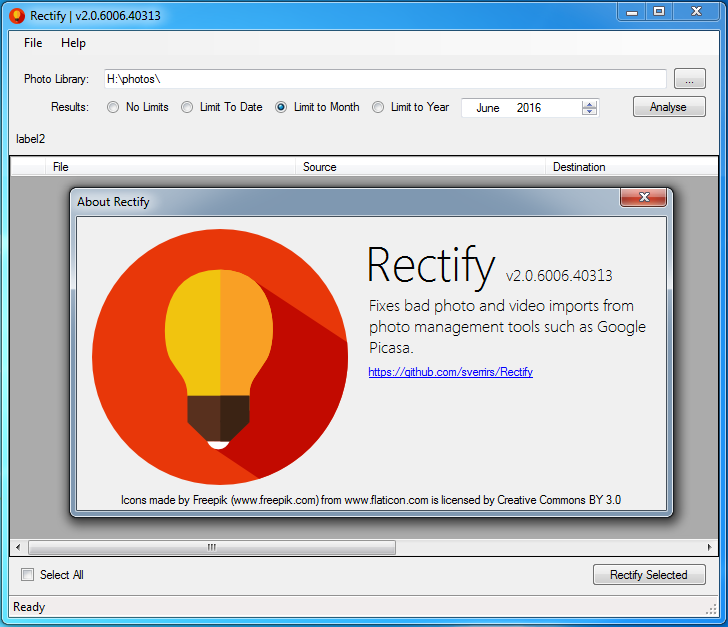
Task: Click the large lightbulb logo in About dialog
Action: coord(220,357)
